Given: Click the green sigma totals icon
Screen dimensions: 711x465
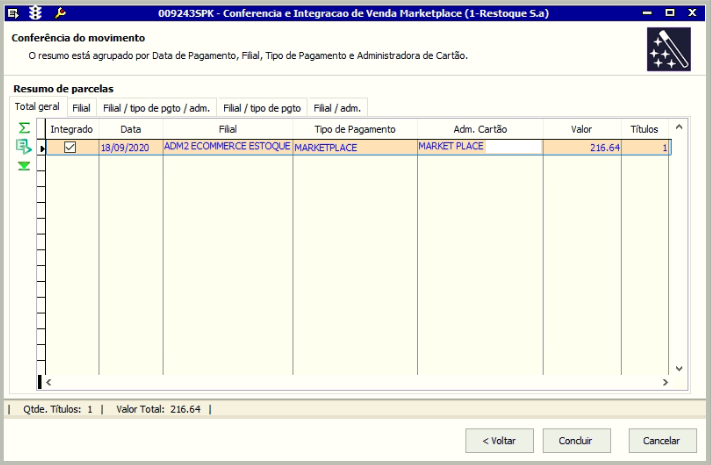Looking at the screenshot, I should point(24,128).
